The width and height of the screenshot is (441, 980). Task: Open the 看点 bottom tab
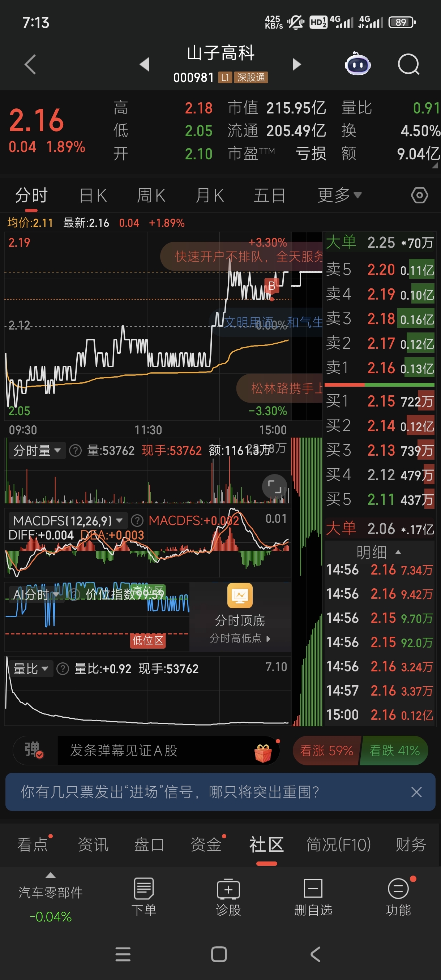tap(33, 844)
